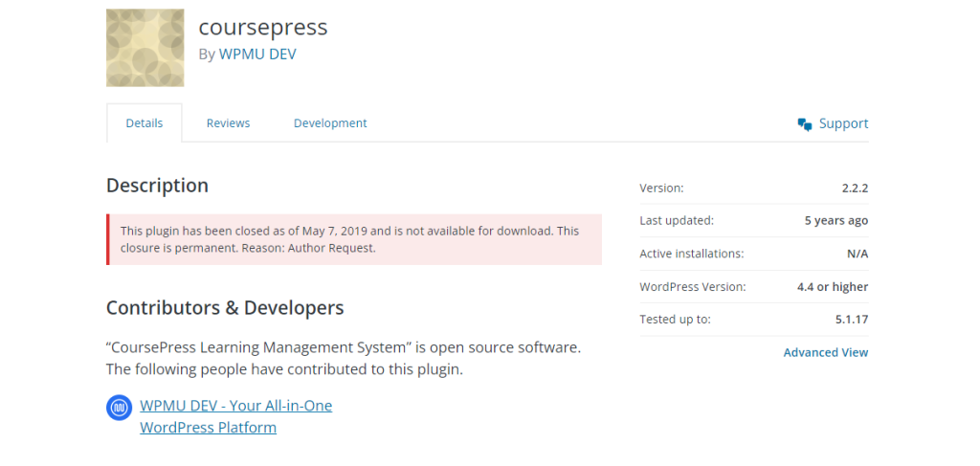
Task: Click the Version: label
Action: pyautogui.click(x=661, y=188)
